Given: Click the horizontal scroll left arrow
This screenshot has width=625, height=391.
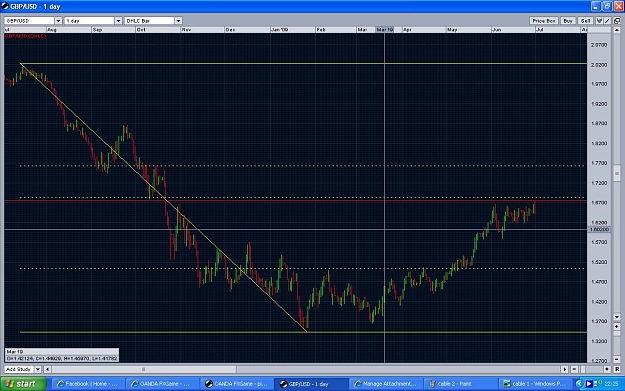Looking at the screenshot, I should point(47,369).
